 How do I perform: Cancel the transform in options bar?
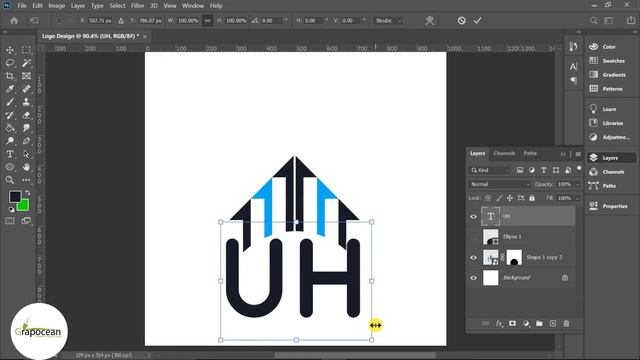pos(462,20)
